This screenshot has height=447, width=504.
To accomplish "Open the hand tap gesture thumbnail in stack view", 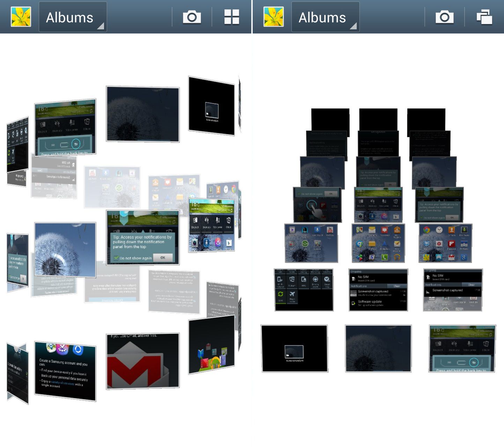I will (317, 205).
